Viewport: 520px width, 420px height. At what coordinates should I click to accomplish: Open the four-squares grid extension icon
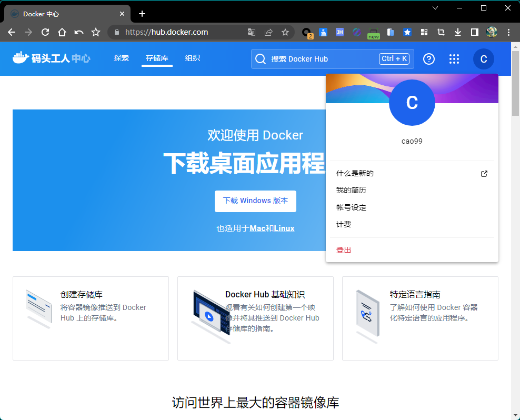coord(424,32)
